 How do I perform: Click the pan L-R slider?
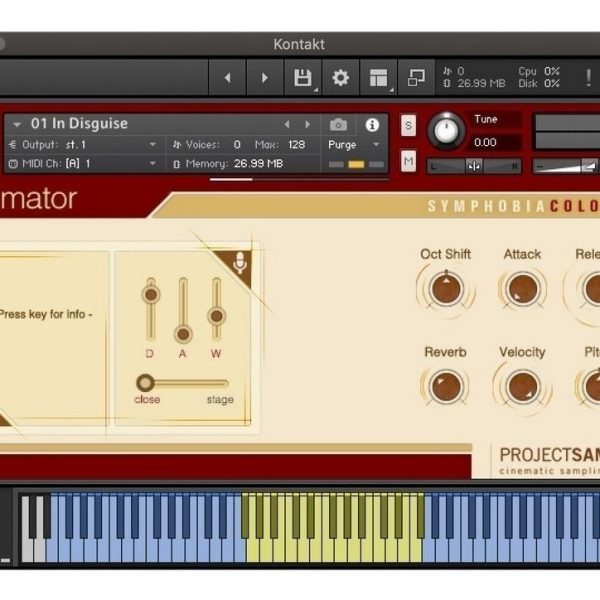(x=474, y=166)
